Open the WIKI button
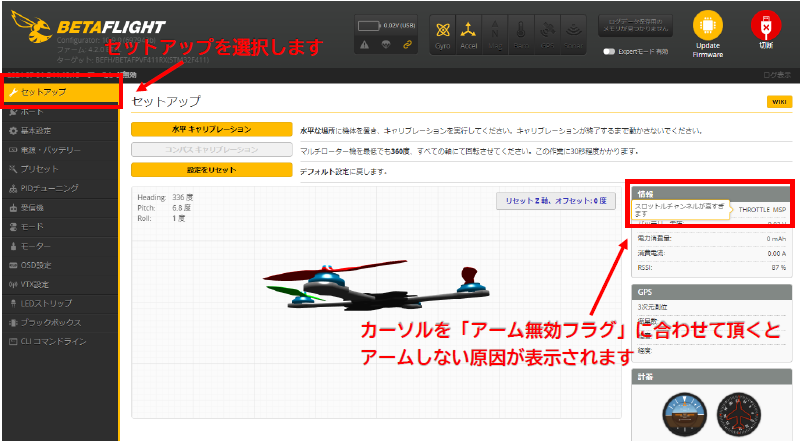800x441 pixels. 779,102
